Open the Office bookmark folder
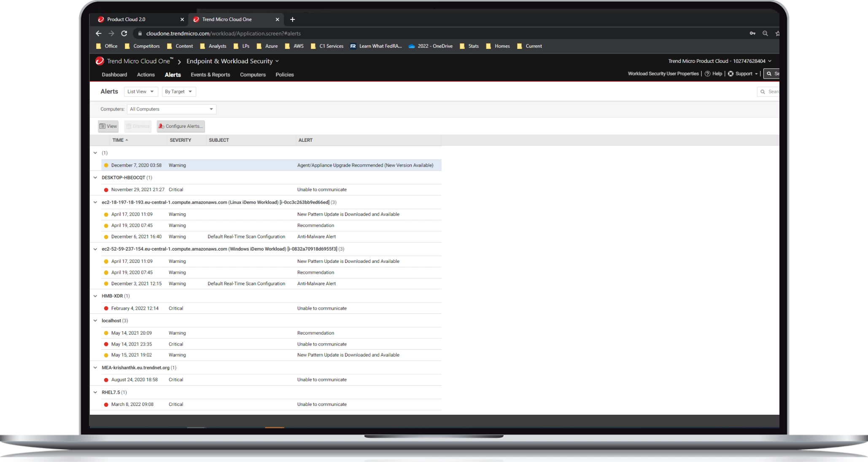868x462 pixels. pos(107,46)
